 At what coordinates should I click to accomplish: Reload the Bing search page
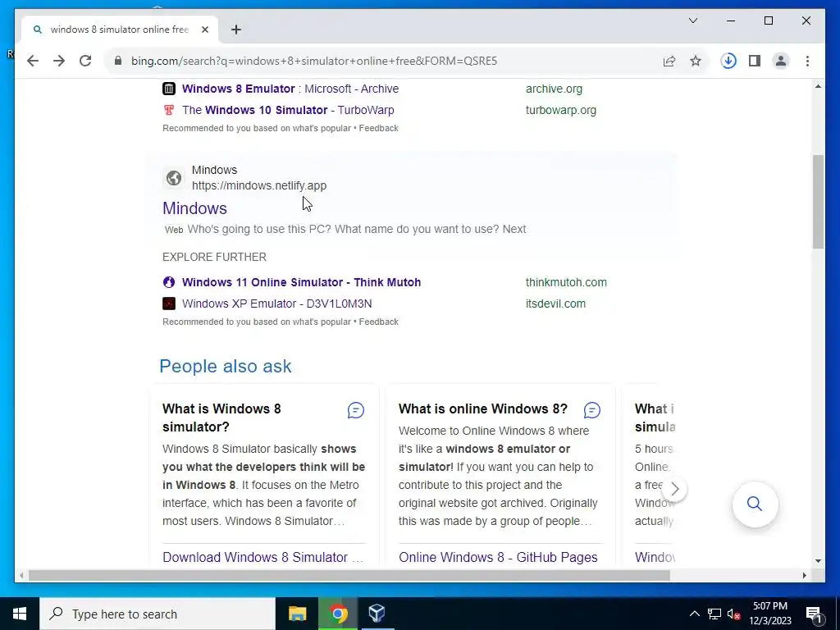tap(85, 61)
